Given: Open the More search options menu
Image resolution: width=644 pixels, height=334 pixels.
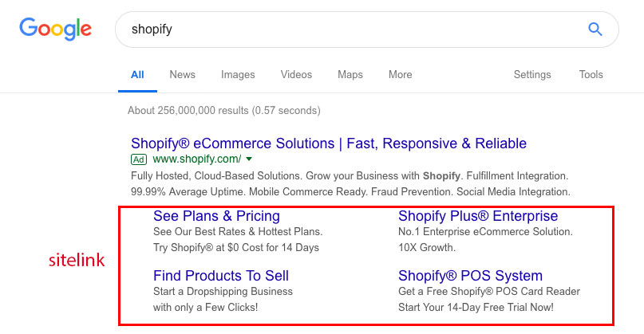Looking at the screenshot, I should (x=400, y=74).
